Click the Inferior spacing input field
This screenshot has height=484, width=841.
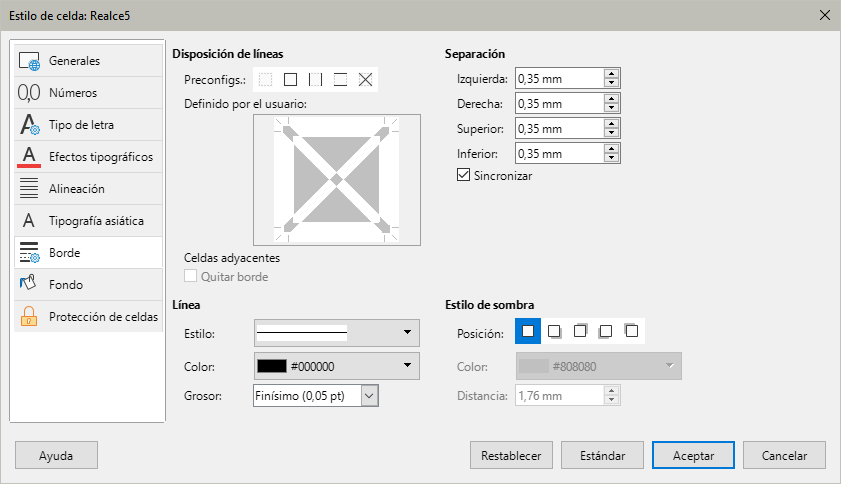[559, 153]
